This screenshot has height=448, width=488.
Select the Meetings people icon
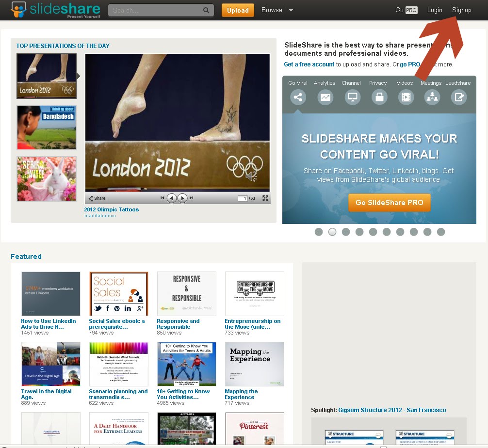[x=432, y=97]
